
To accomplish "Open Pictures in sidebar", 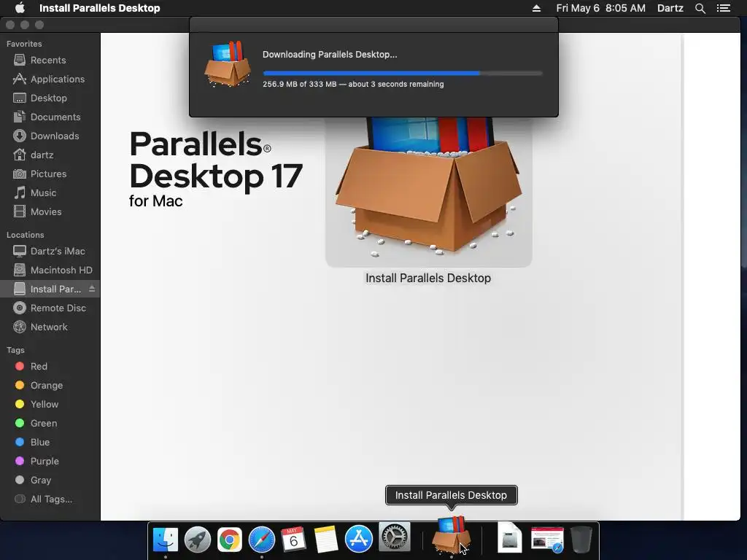I will [50, 174].
